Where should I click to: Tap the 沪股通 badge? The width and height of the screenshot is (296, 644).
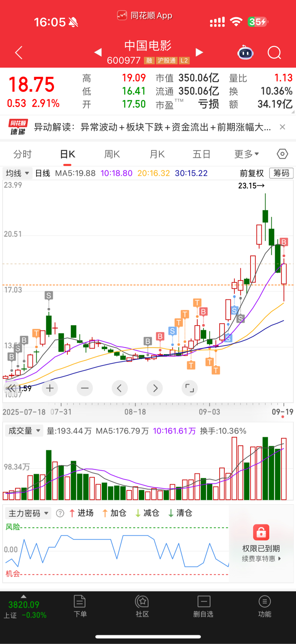coord(166,61)
